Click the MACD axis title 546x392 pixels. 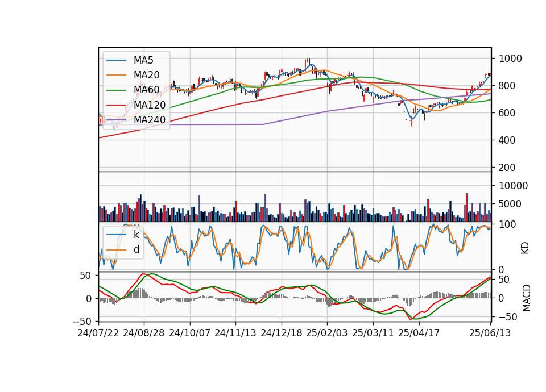coord(527,298)
